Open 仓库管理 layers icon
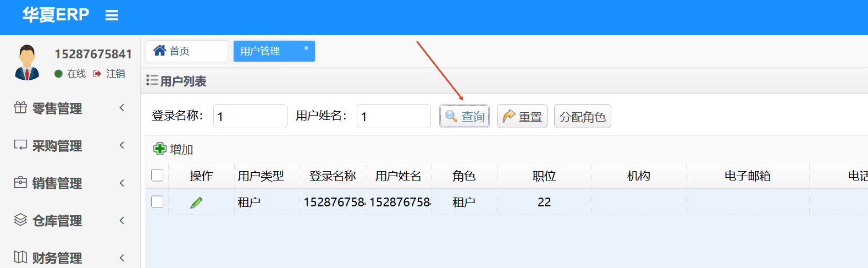The height and width of the screenshot is (268, 868). pyautogui.click(x=20, y=220)
